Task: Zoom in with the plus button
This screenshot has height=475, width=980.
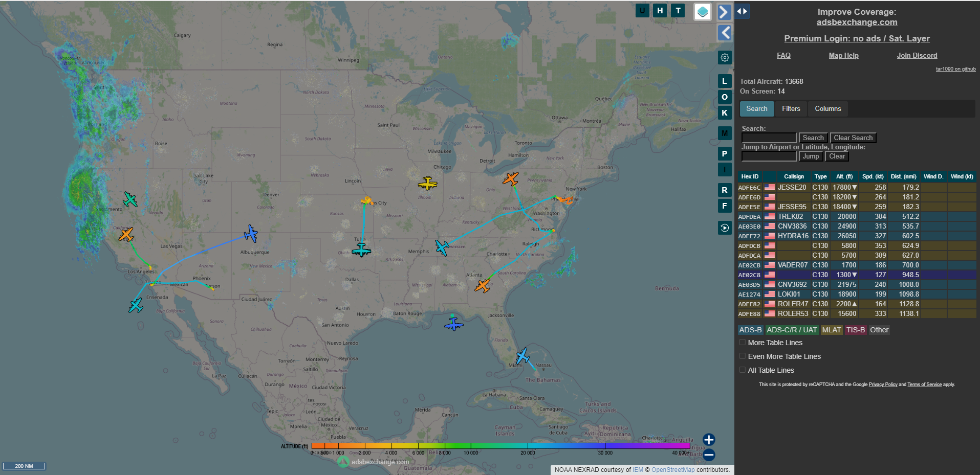Action: [709, 439]
